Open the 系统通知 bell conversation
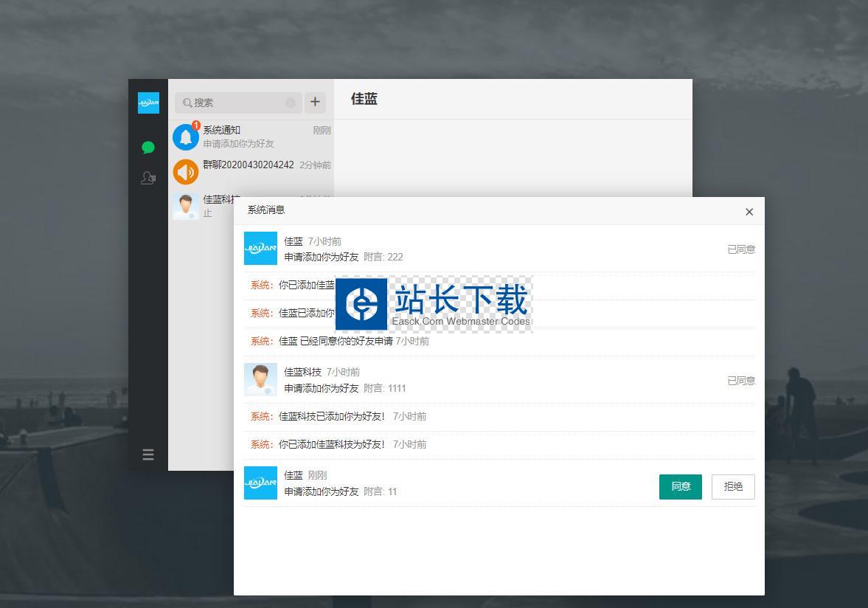This screenshot has height=608, width=868. tap(251, 137)
